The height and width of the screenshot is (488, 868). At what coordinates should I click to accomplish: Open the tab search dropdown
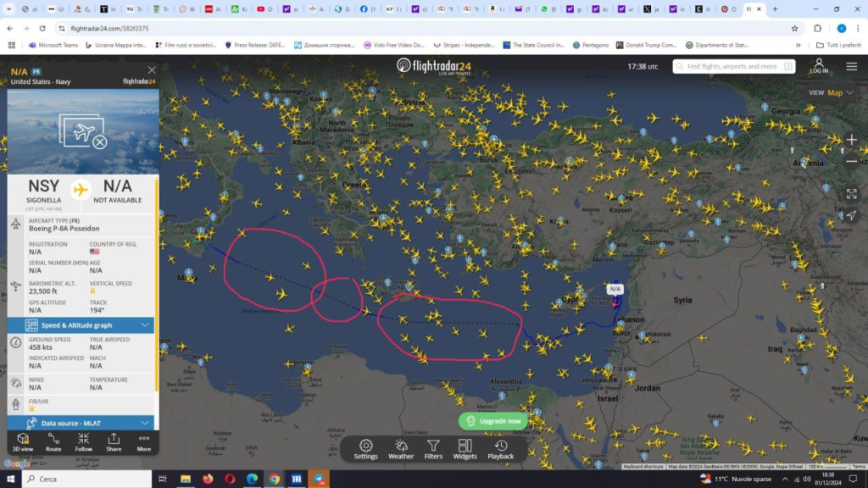point(8,9)
